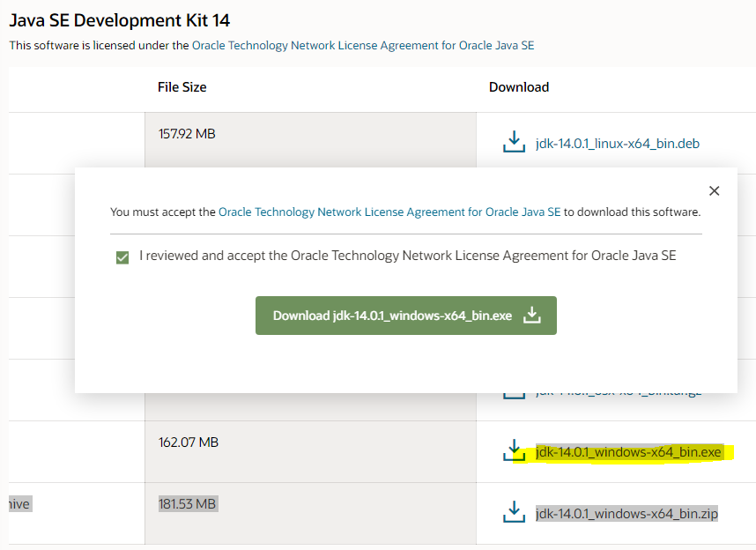Viewport: 756px width, 550px height.
Task: Open jdk-14.0.1_linux-x64_bin.deb download link
Action: pos(618,144)
